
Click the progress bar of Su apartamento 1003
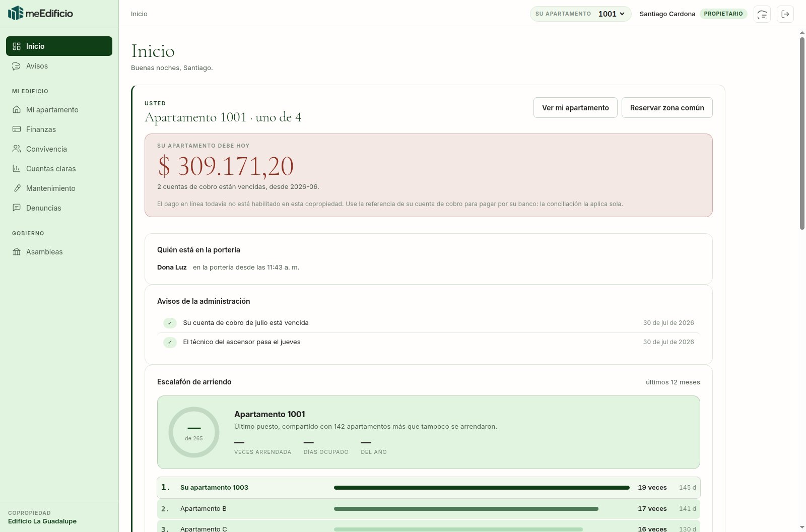[x=482, y=488]
